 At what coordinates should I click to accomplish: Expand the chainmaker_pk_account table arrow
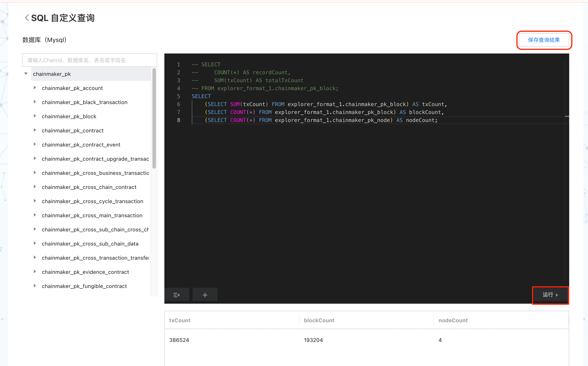click(35, 88)
